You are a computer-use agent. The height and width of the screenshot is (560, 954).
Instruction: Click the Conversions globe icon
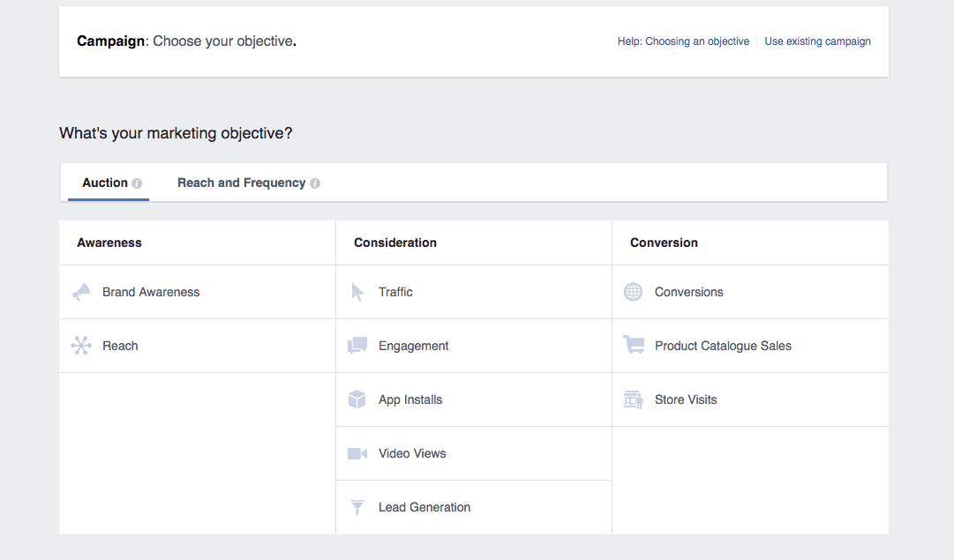click(x=634, y=292)
